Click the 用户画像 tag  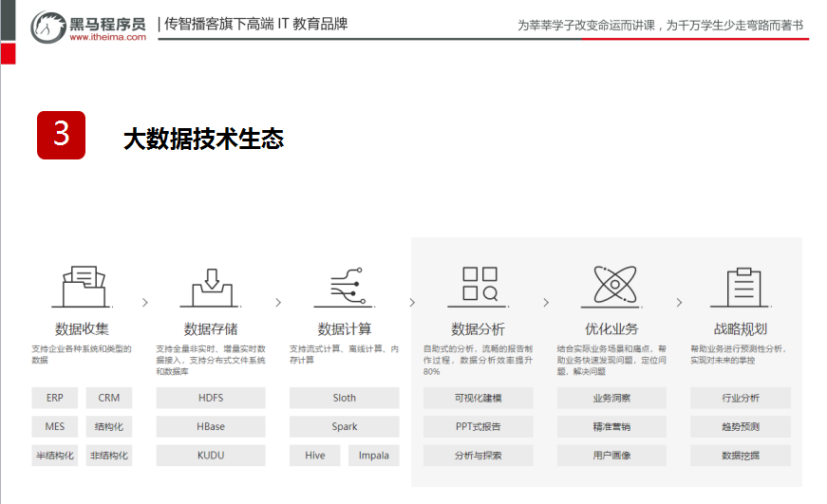(x=611, y=456)
